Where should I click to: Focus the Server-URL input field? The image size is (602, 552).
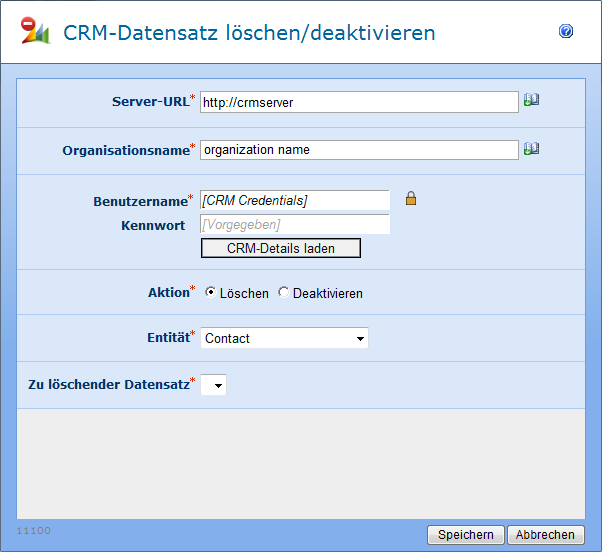pyautogui.click(x=358, y=102)
